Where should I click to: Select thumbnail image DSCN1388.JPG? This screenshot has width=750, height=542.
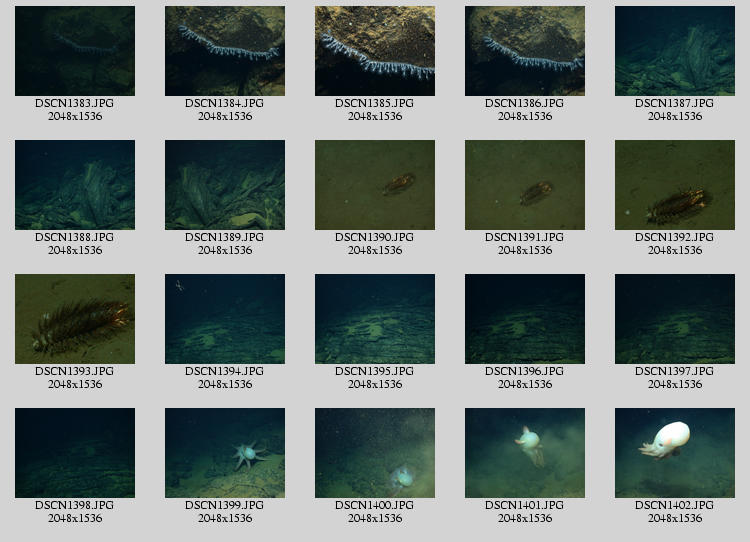coord(75,185)
